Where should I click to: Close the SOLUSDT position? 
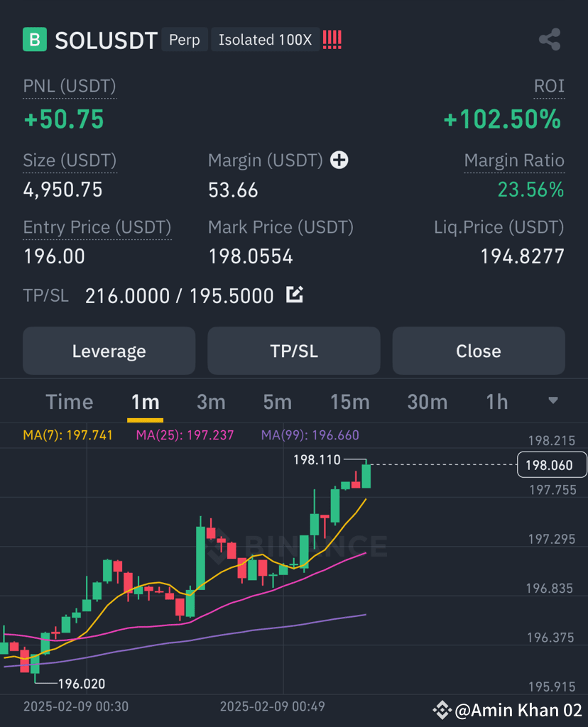479,351
